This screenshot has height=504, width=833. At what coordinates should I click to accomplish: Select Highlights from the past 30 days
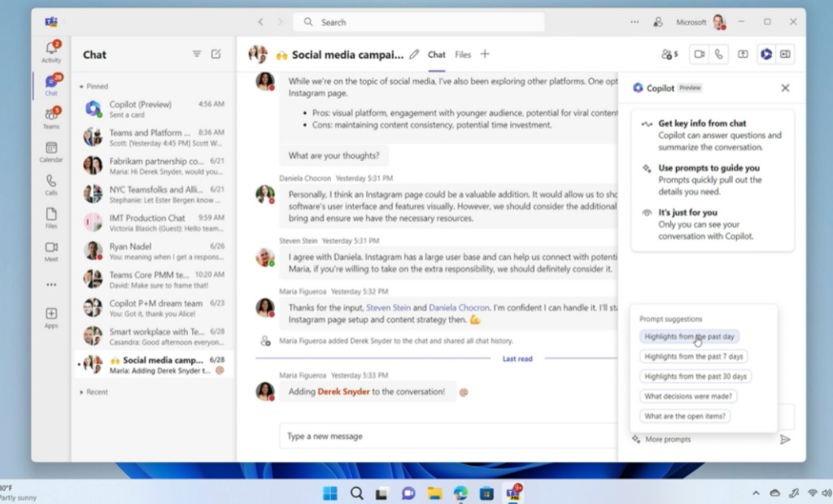696,376
